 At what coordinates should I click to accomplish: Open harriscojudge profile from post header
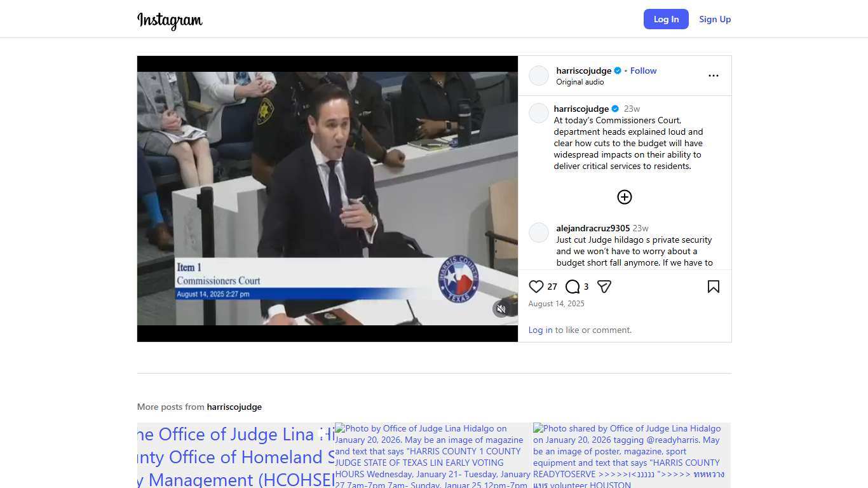click(583, 71)
